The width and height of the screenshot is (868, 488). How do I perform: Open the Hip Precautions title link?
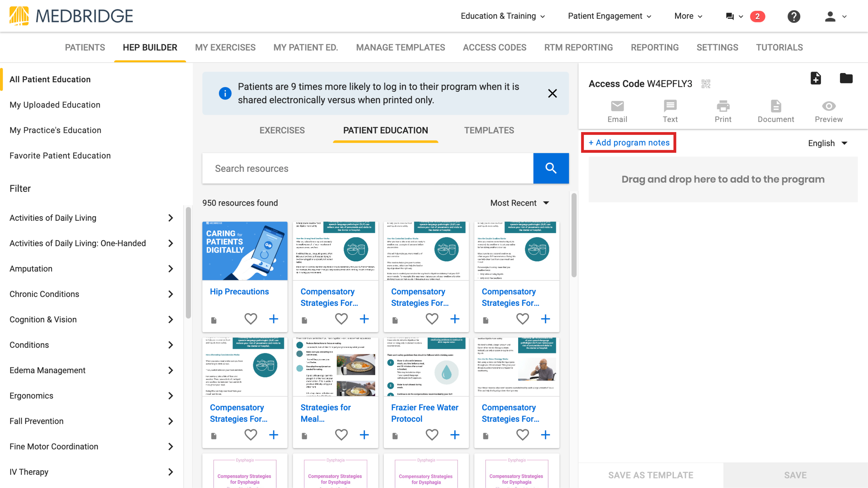239,292
